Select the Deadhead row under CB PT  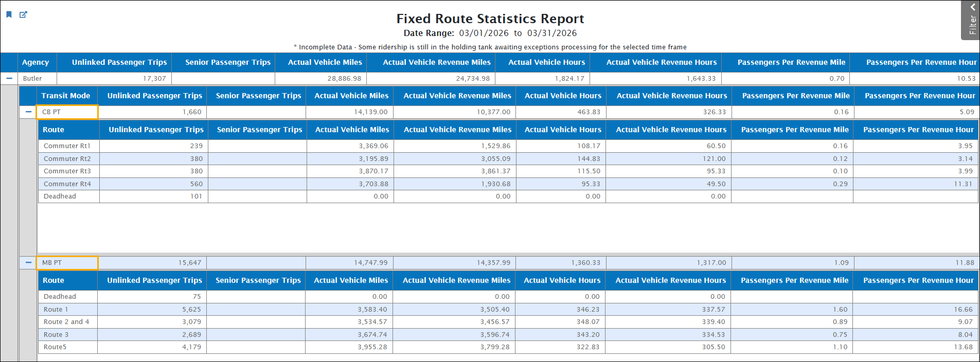[x=60, y=196]
